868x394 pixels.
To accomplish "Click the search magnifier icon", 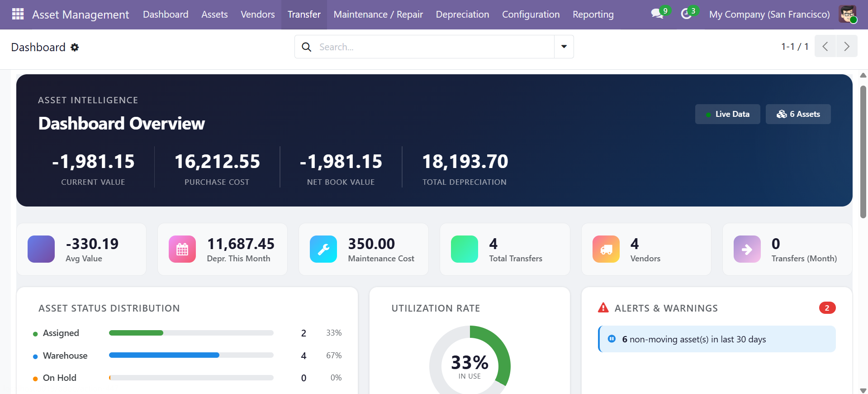I will pos(306,47).
